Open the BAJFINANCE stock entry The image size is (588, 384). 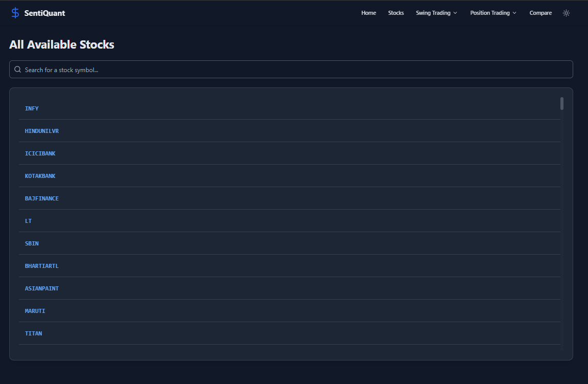point(41,198)
